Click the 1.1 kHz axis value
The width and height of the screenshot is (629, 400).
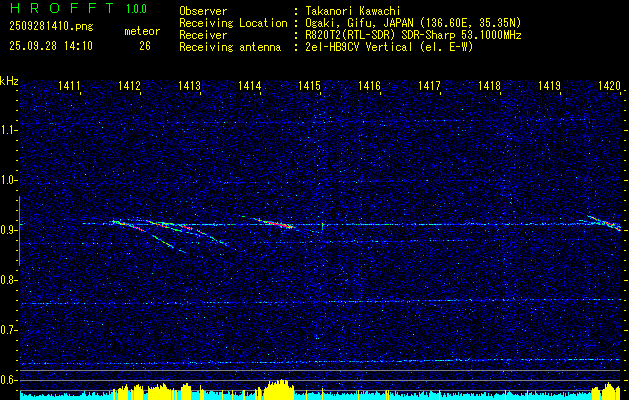click(x=8, y=130)
